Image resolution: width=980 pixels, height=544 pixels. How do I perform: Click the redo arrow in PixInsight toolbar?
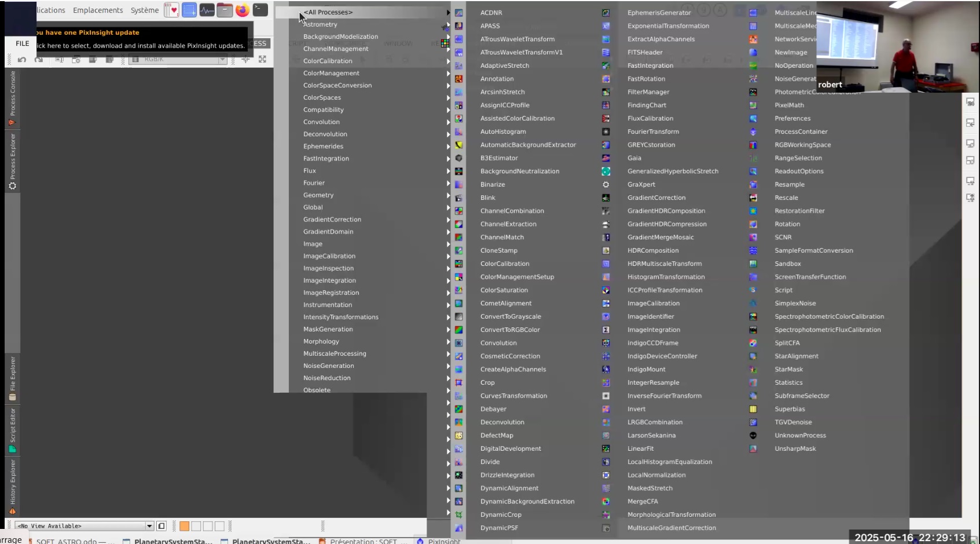[x=38, y=59]
